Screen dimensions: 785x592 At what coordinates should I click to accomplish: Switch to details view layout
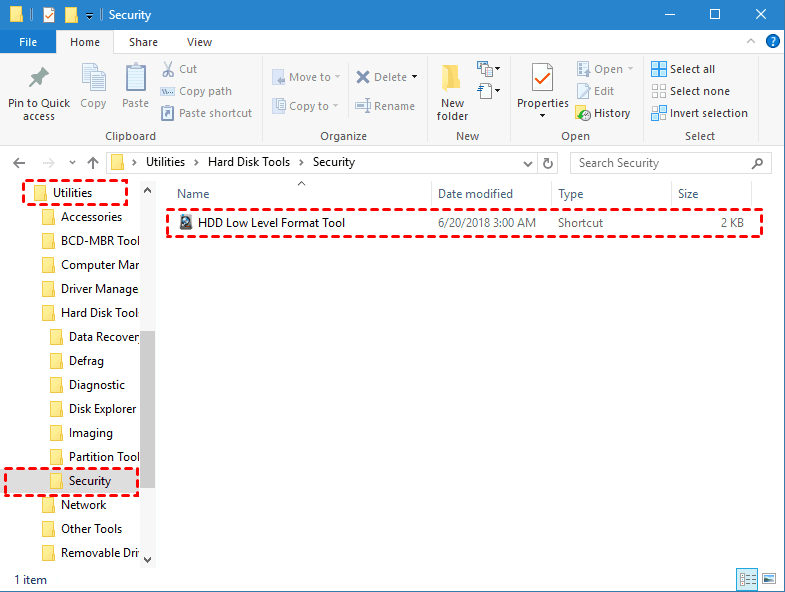click(747, 579)
